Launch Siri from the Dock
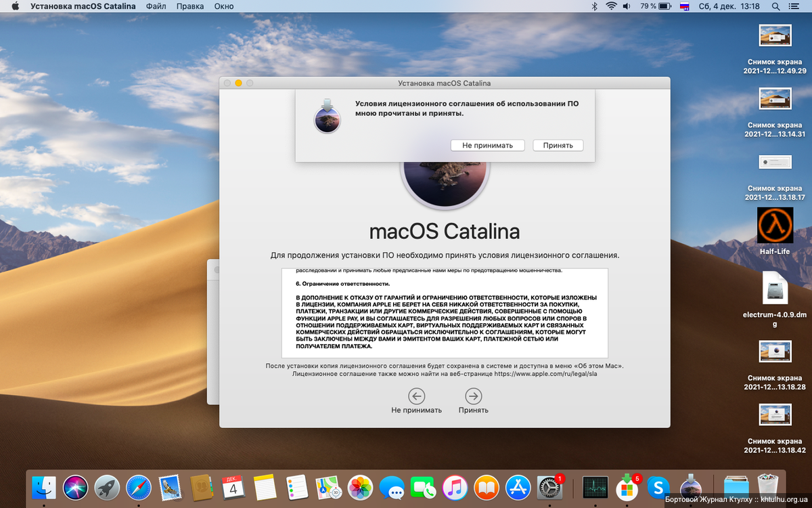Image resolution: width=812 pixels, height=508 pixels. (x=76, y=486)
